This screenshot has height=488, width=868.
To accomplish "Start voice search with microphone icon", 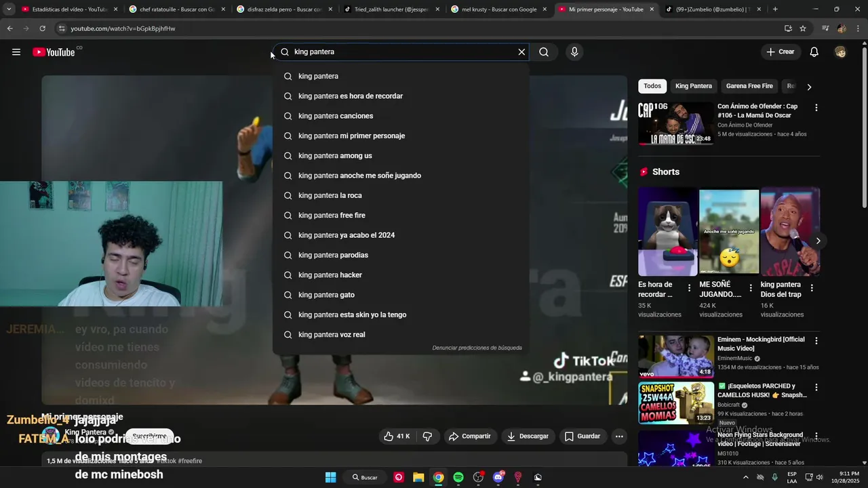I will pyautogui.click(x=574, y=52).
